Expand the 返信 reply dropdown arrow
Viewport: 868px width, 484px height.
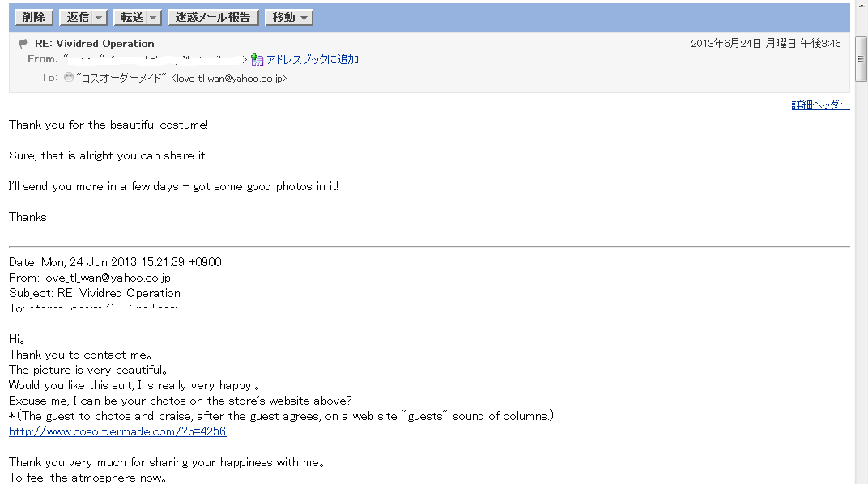pyautogui.click(x=99, y=17)
